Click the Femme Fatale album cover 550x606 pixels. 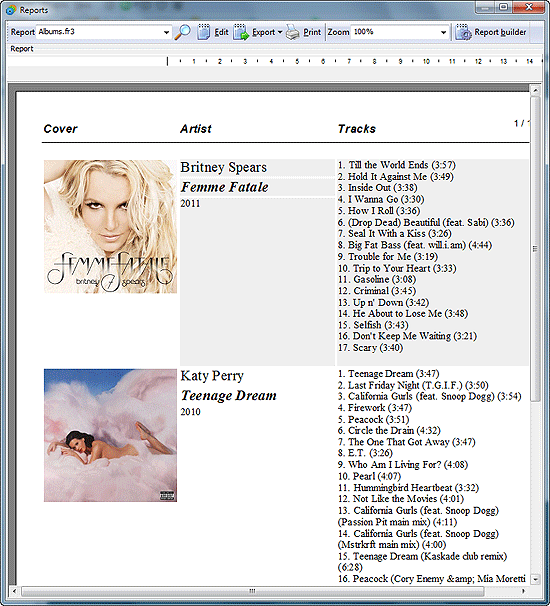tap(110, 226)
